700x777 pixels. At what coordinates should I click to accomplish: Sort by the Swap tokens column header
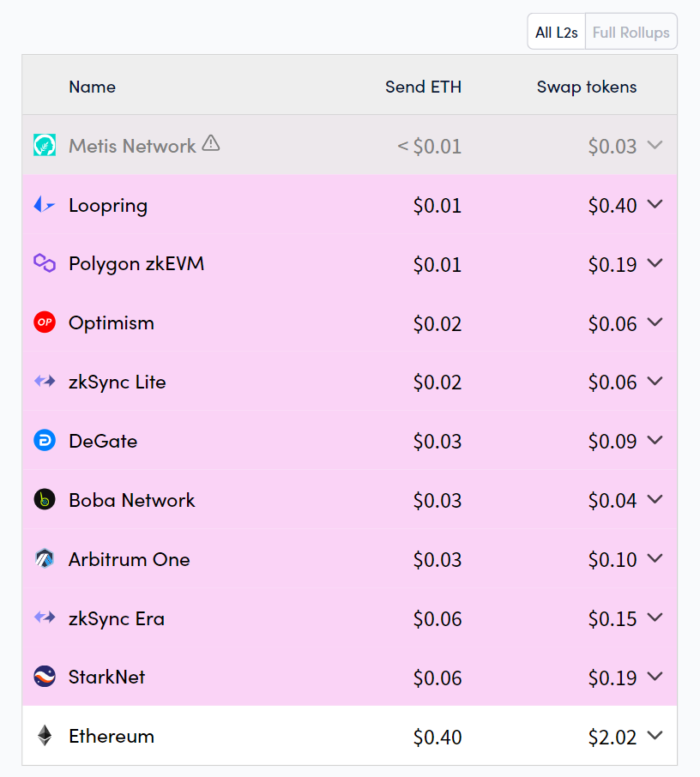click(x=587, y=87)
